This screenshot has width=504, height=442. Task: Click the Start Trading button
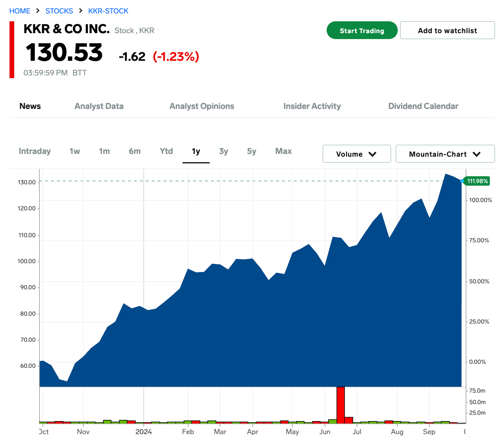[x=362, y=30]
